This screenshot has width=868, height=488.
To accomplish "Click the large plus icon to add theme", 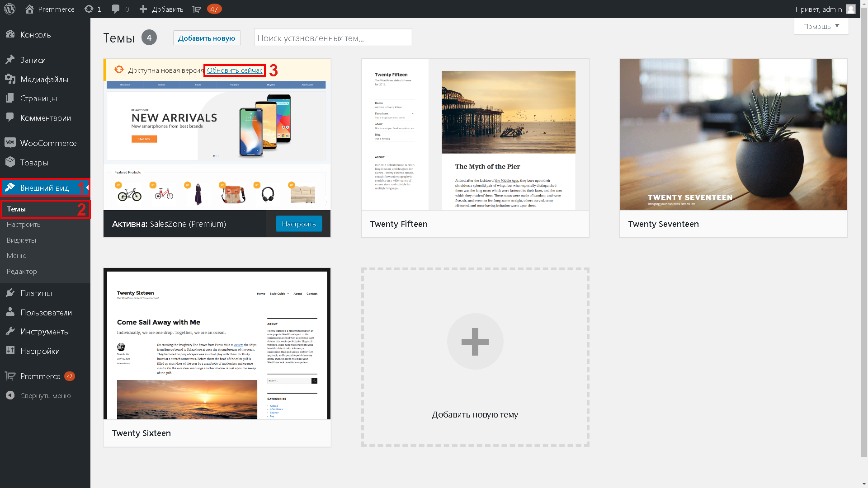I will point(475,341).
